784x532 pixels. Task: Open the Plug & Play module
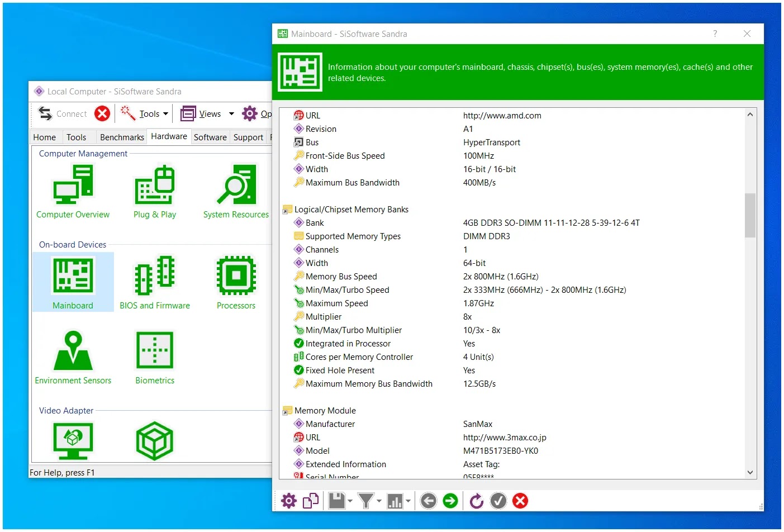coord(155,191)
